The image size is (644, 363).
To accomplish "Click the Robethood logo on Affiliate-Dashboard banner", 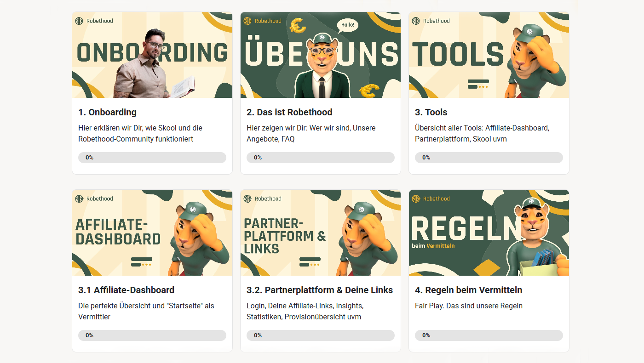I will click(x=94, y=199).
